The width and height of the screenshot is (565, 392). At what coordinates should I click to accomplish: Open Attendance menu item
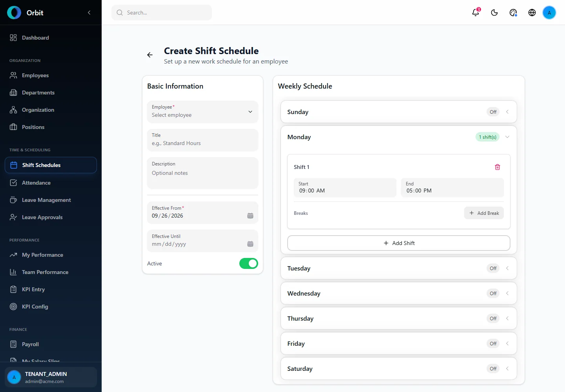51,183
